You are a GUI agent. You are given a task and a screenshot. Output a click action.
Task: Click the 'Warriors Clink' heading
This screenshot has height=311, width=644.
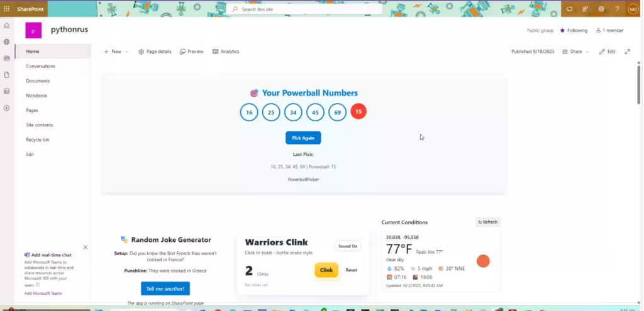276,242
